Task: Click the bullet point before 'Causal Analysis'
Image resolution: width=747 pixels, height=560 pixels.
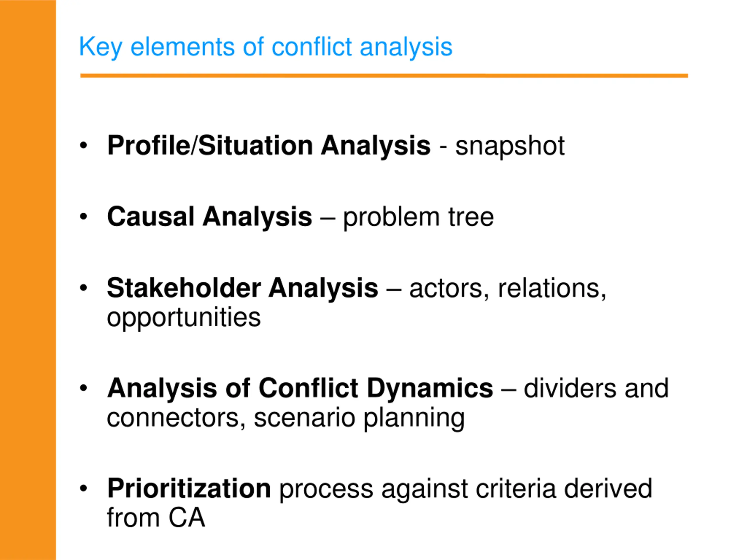Action: (x=83, y=216)
